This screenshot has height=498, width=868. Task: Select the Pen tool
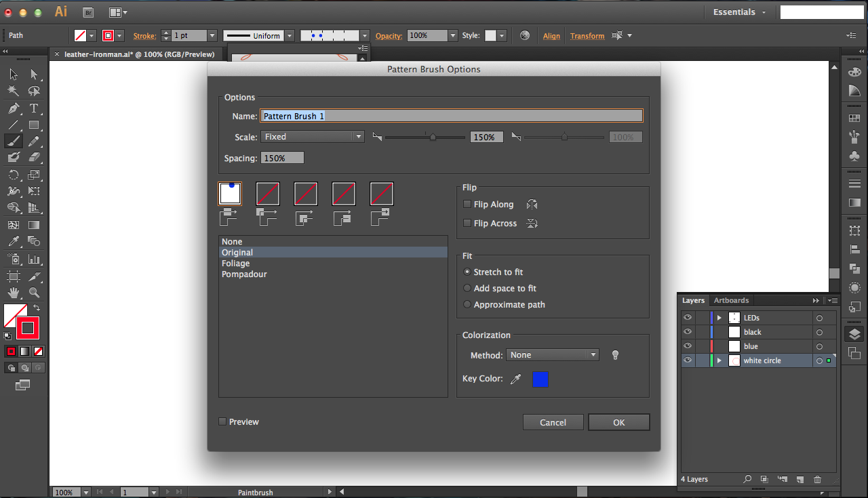click(14, 108)
